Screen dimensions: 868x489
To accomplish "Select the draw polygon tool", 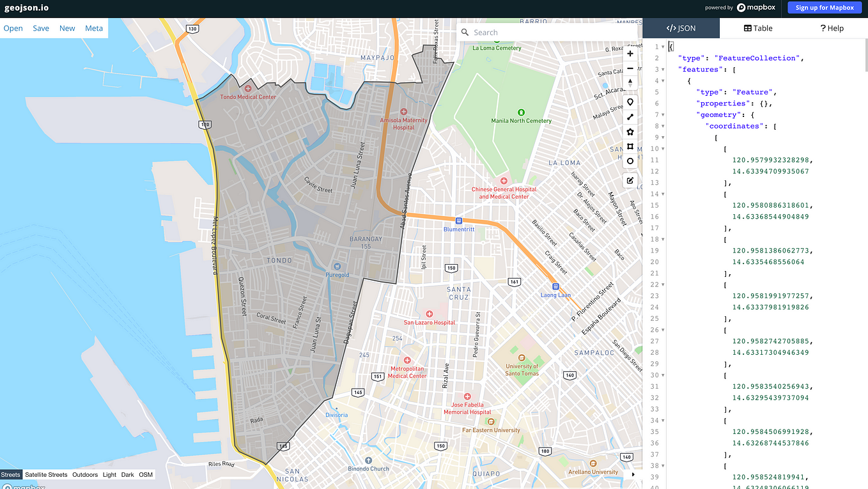I will pyautogui.click(x=630, y=132).
